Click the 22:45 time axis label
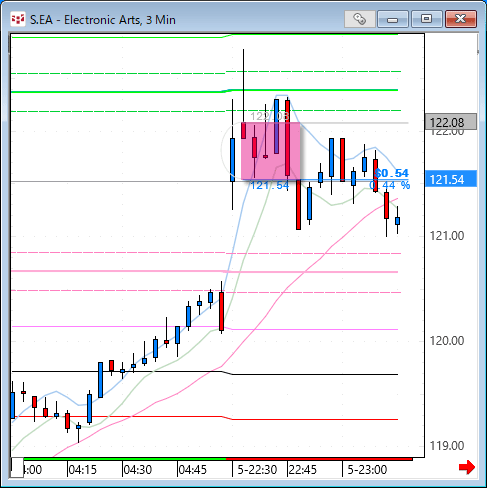The width and height of the screenshot is (487, 488). coord(303,470)
